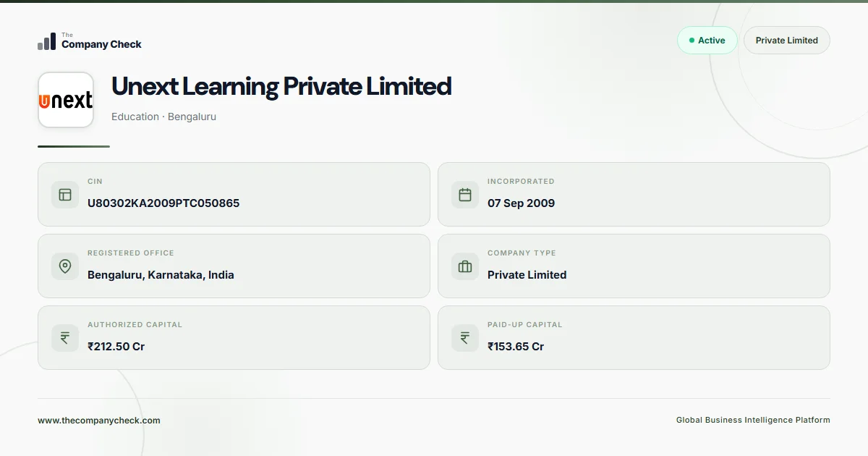868x456 pixels.
Task: Click the calendar icon beside Incorporated
Action: click(x=465, y=195)
